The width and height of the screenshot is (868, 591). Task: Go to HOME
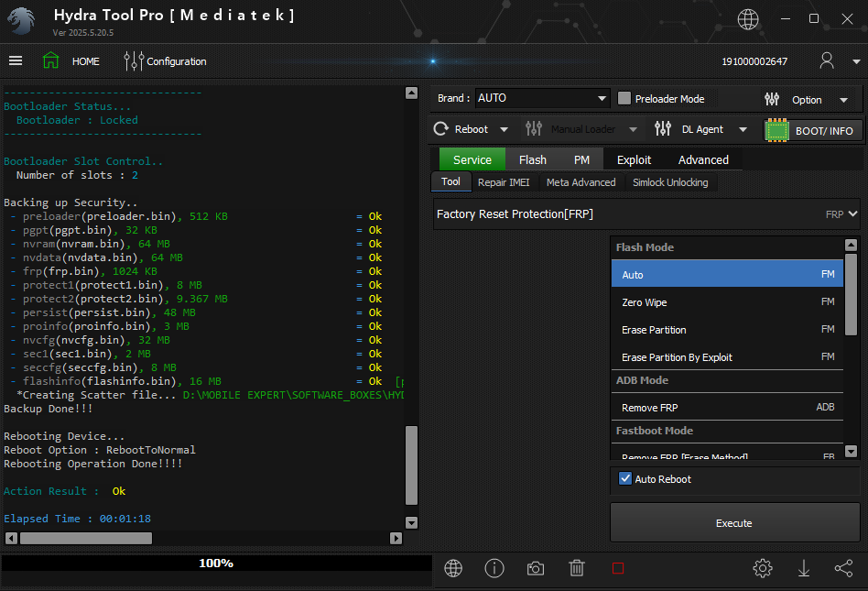coord(86,61)
